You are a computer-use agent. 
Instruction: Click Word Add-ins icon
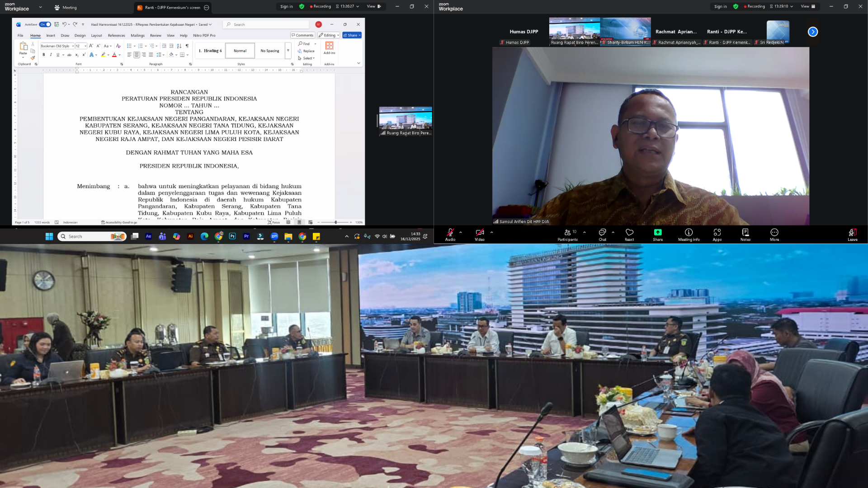tap(329, 46)
